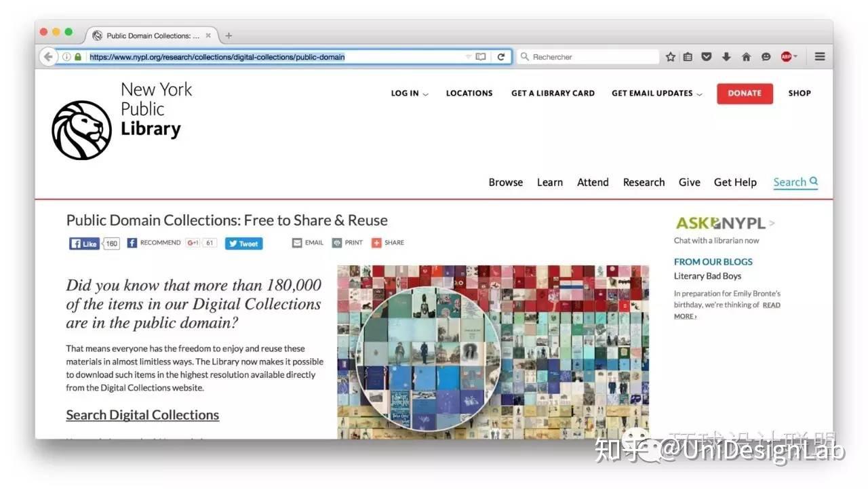Open the Firefox hamburger menu
This screenshot has width=868, height=489.
[820, 57]
